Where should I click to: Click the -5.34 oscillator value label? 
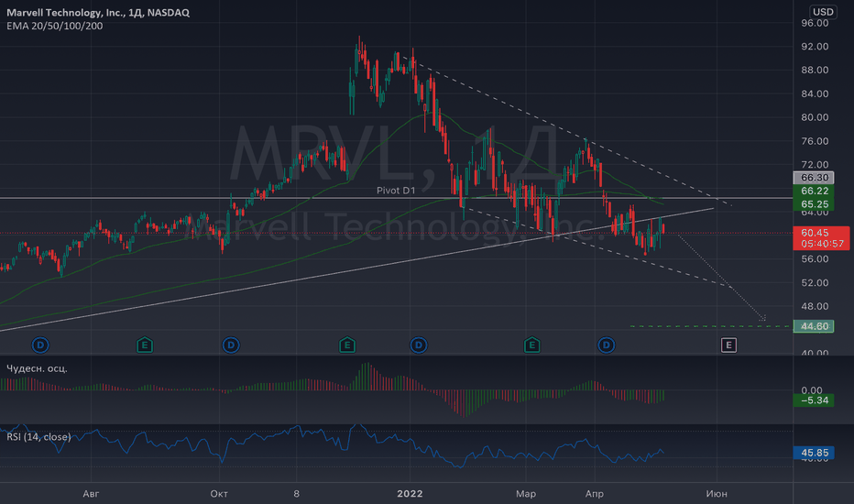click(x=814, y=400)
